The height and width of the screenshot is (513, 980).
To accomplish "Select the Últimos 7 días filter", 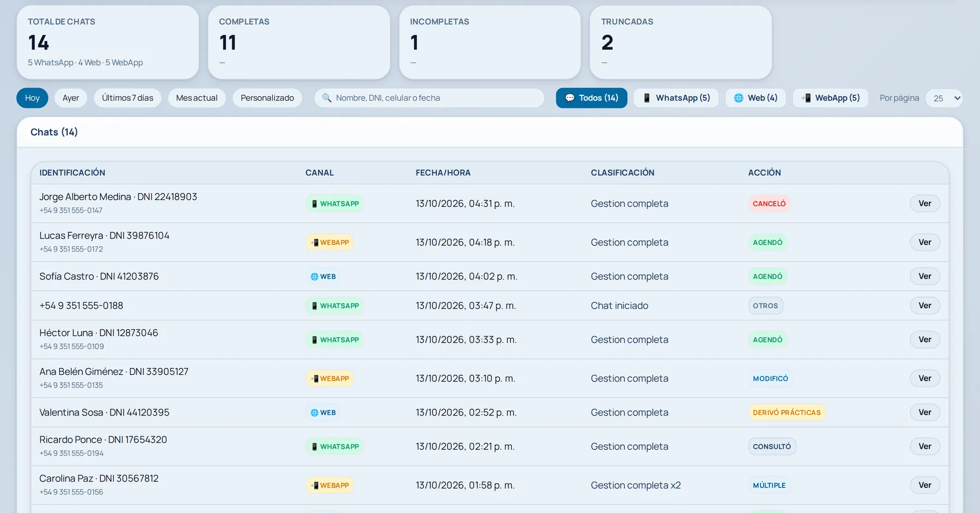I will pos(127,98).
